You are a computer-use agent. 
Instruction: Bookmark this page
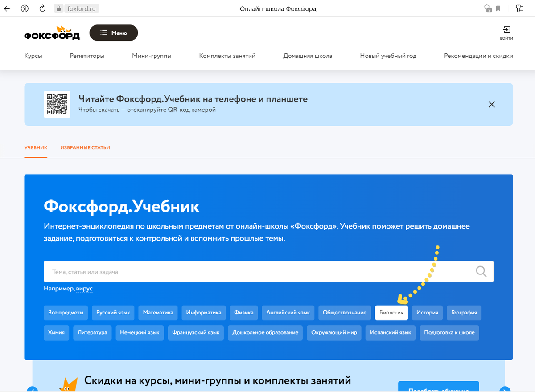coord(498,8)
